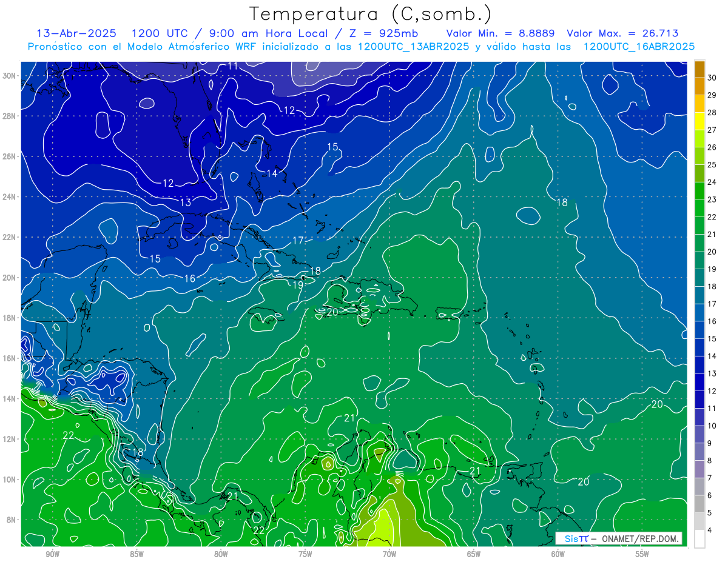The image size is (728, 562).
Task: Click the "22N" latitude axis label
Action: (x=10, y=237)
